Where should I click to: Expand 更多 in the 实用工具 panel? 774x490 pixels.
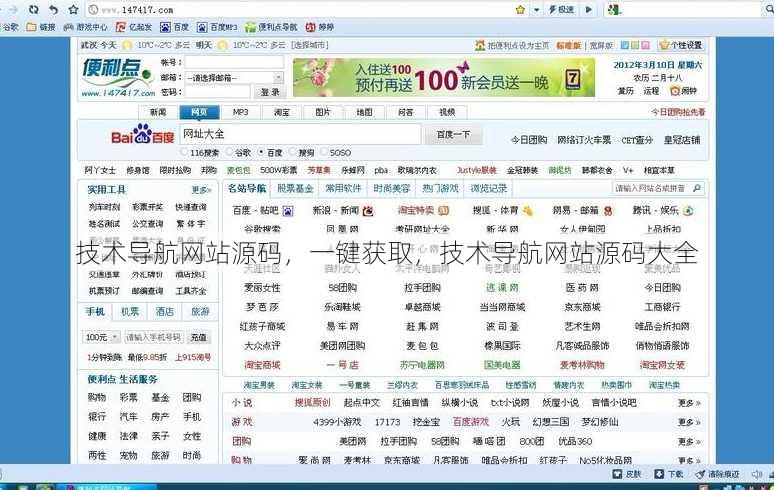pyautogui.click(x=201, y=190)
